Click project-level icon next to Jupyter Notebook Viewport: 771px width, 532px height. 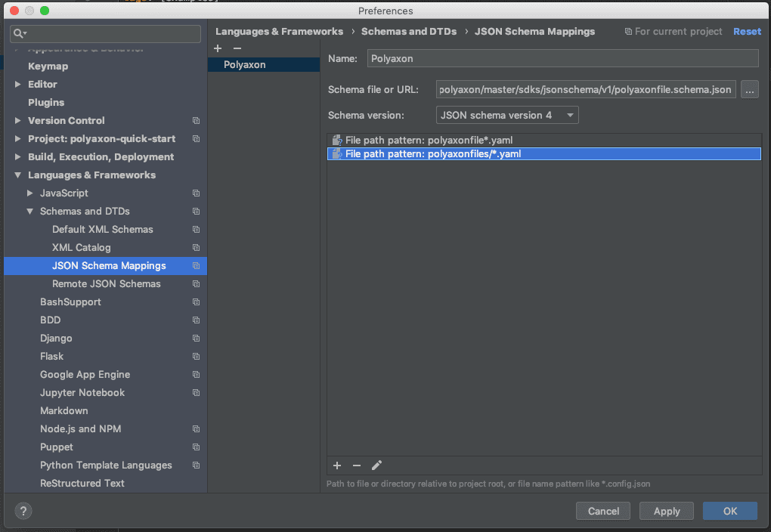(x=197, y=393)
